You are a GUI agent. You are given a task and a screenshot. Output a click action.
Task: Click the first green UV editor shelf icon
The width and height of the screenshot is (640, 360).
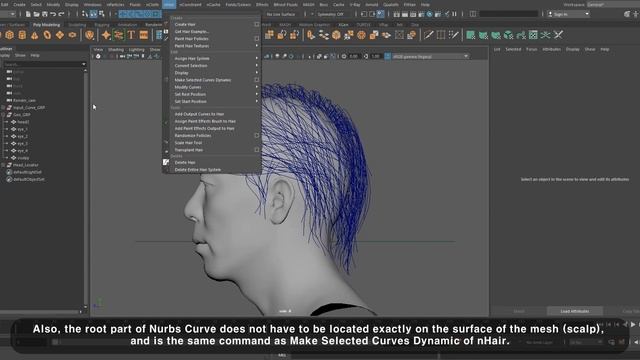click(471, 35)
